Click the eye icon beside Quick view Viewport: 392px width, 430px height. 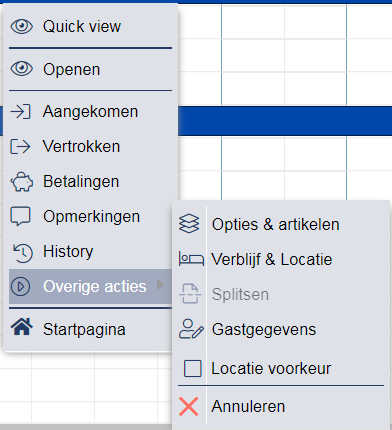click(x=22, y=26)
